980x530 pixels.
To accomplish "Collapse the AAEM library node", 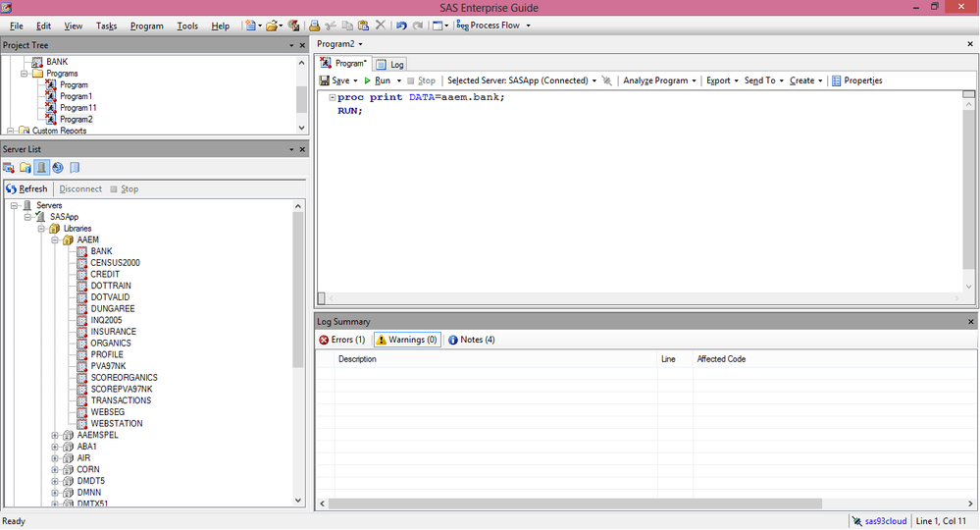I will (55, 240).
